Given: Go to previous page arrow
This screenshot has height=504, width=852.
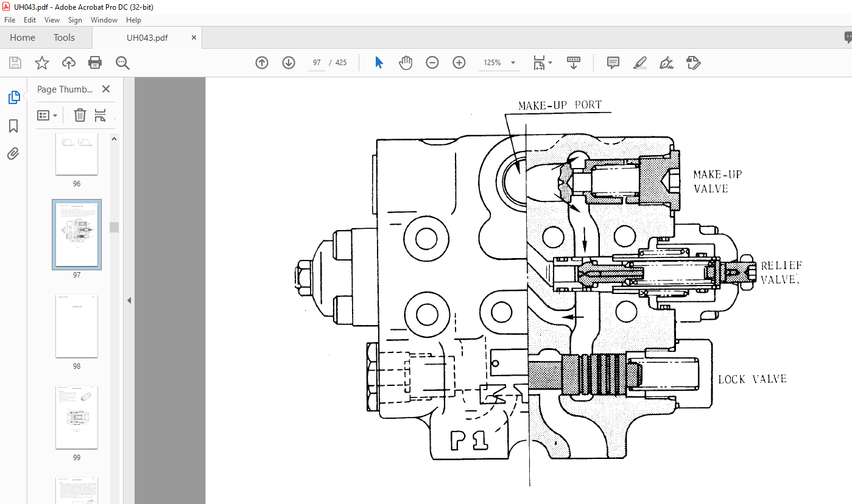Looking at the screenshot, I should click(x=262, y=63).
